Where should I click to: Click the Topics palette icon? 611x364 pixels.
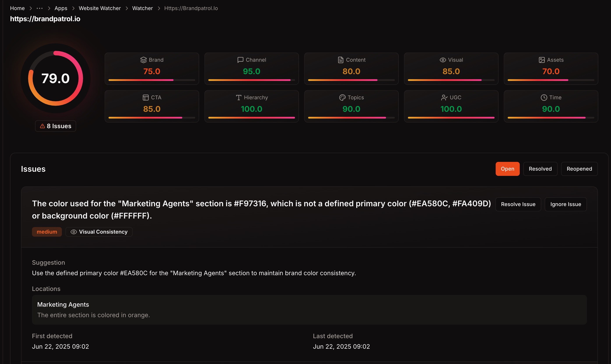coord(342,97)
